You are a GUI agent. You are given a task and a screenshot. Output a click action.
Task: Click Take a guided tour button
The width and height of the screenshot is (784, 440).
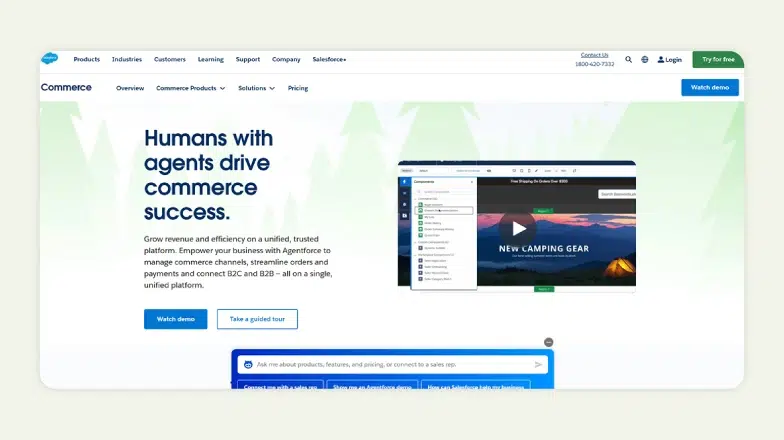tap(257, 319)
